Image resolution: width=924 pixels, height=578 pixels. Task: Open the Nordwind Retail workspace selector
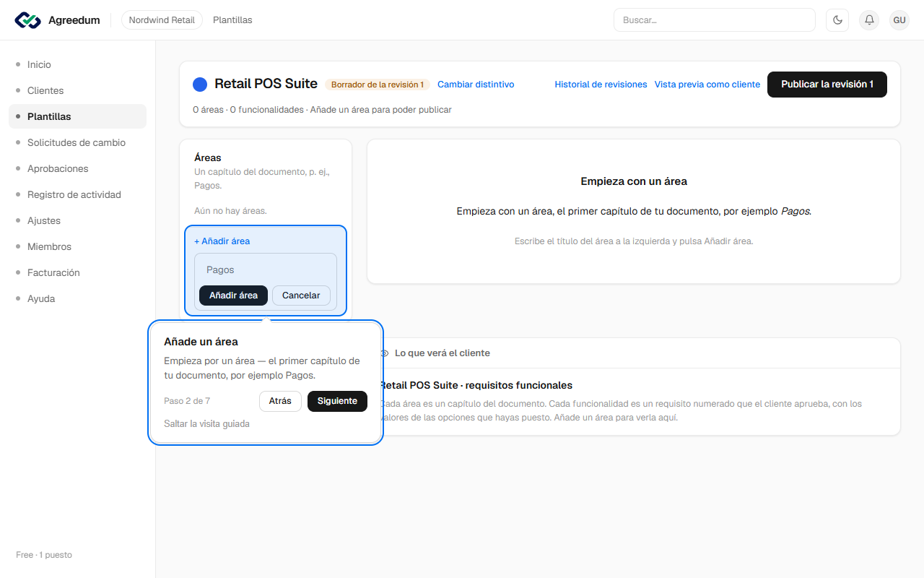coord(162,20)
